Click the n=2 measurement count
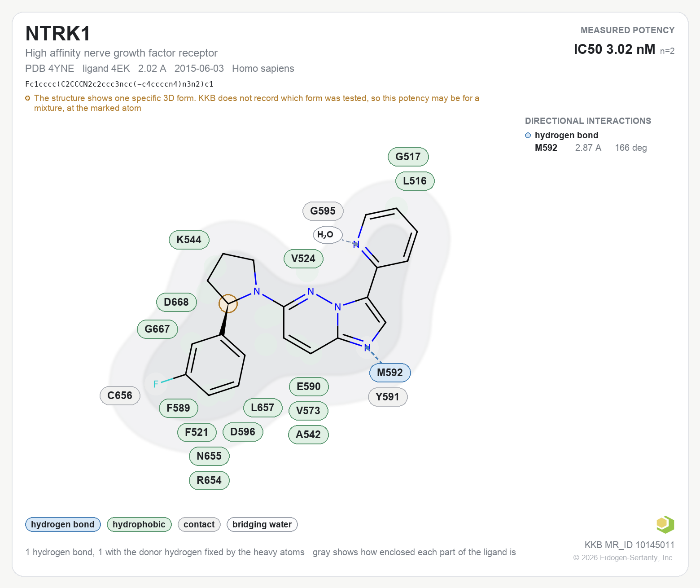Viewport: 700px width, 588px height. click(x=667, y=51)
